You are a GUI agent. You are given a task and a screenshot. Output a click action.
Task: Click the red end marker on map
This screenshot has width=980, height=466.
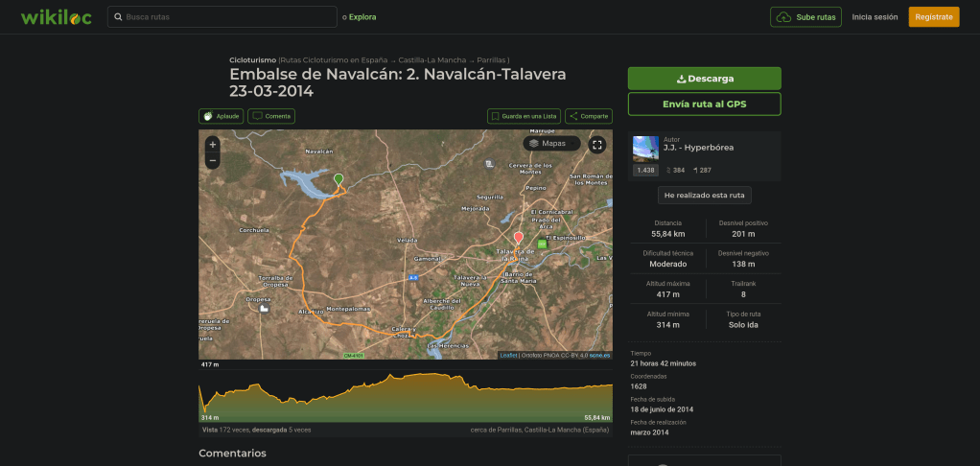(x=519, y=237)
